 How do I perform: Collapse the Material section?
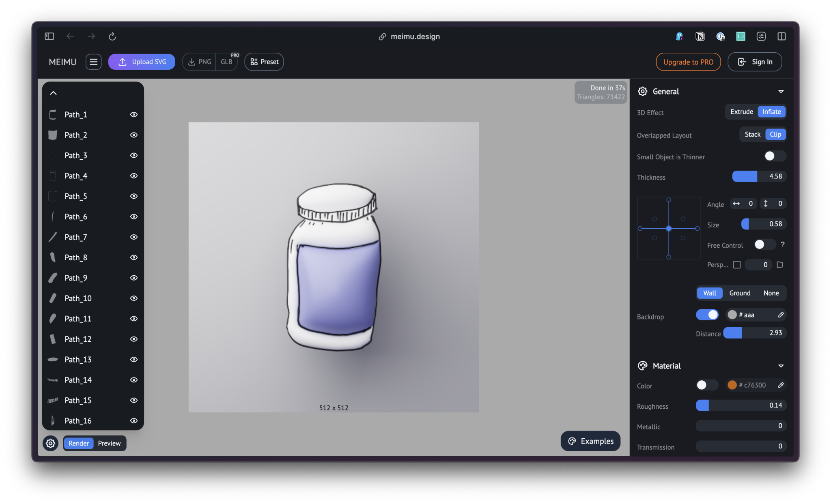(x=781, y=366)
